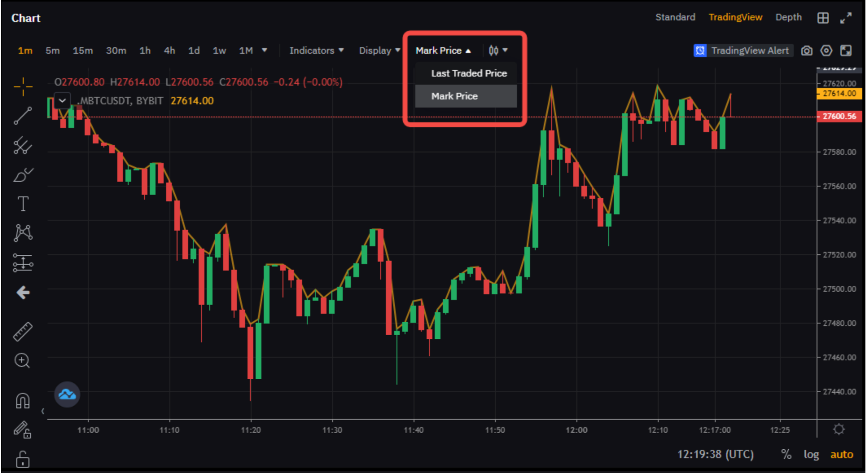This screenshot has width=868, height=473.
Task: Take a chart snapshot with camera icon
Action: tap(807, 51)
